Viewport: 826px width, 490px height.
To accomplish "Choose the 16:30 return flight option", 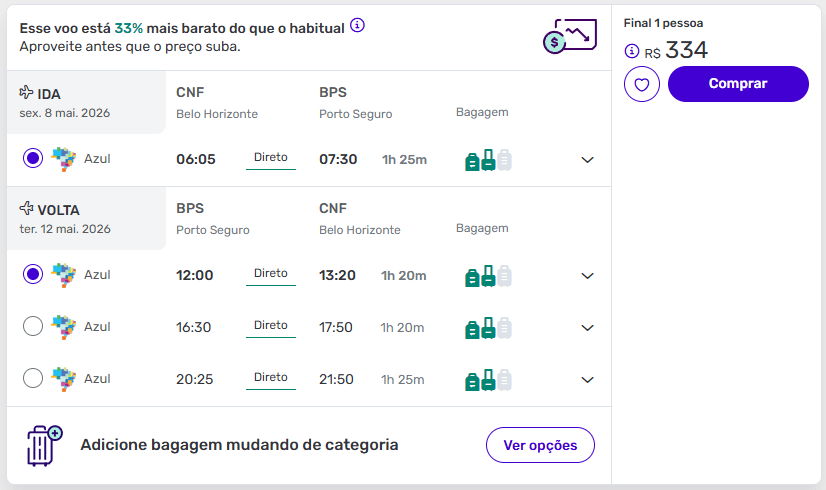I will point(33,326).
